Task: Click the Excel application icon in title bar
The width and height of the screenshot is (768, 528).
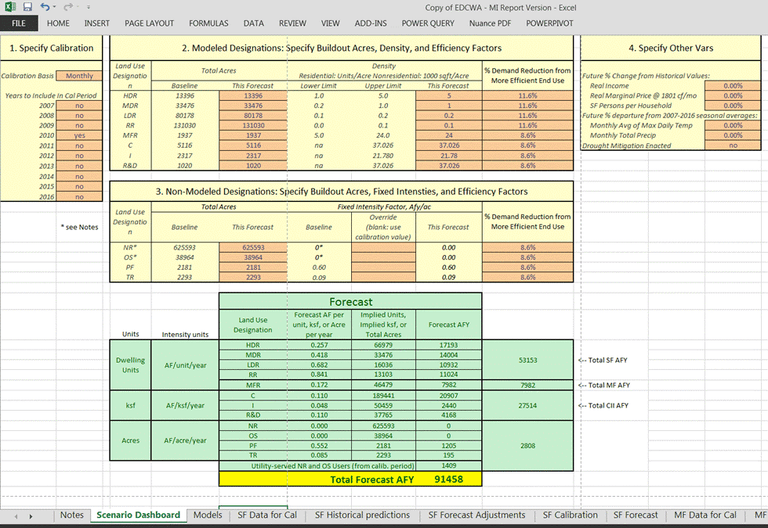Action: (9, 7)
